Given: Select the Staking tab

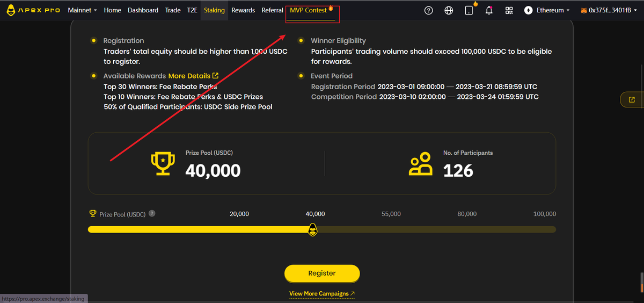Looking at the screenshot, I should point(214,10).
